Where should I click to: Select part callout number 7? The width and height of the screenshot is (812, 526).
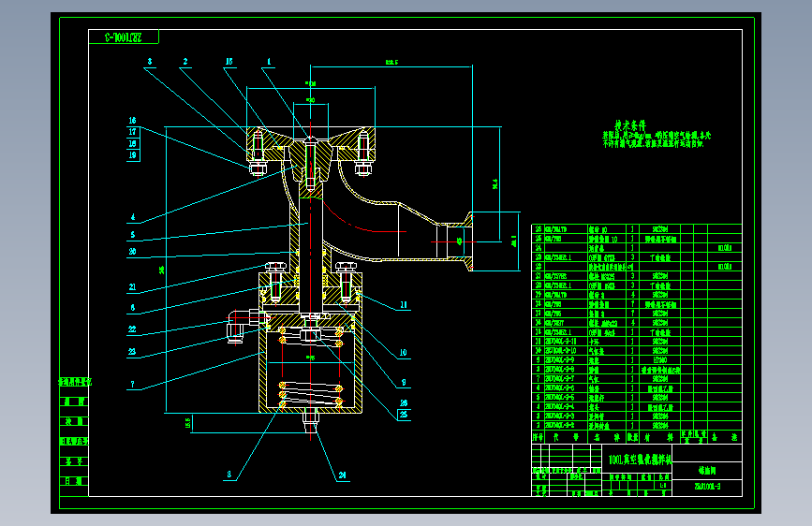tap(133, 384)
